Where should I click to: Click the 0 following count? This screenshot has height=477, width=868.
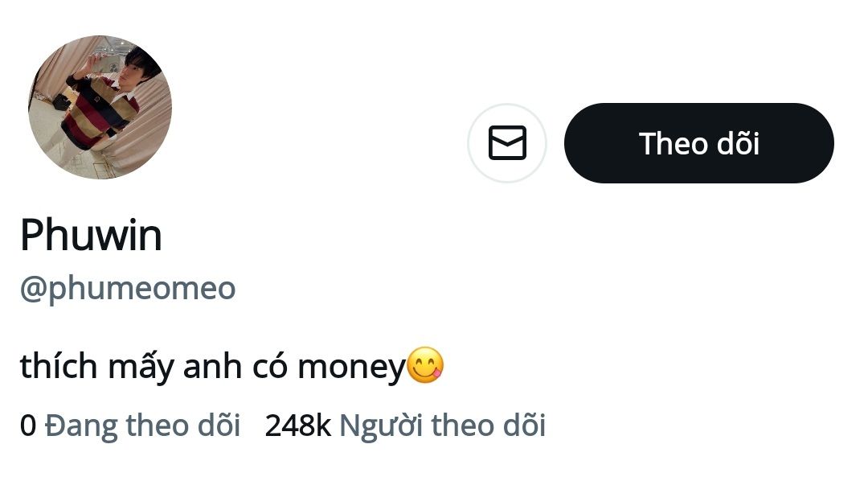point(28,425)
